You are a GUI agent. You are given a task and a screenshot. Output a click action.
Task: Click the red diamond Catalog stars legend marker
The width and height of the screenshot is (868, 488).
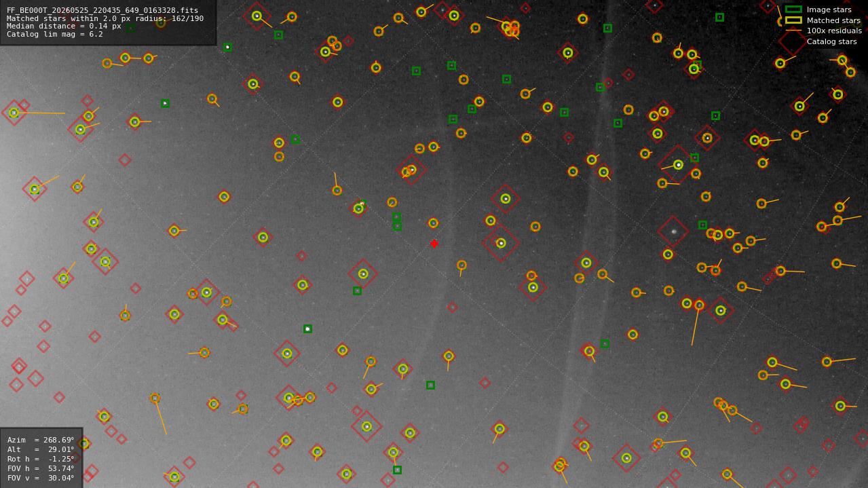click(793, 41)
